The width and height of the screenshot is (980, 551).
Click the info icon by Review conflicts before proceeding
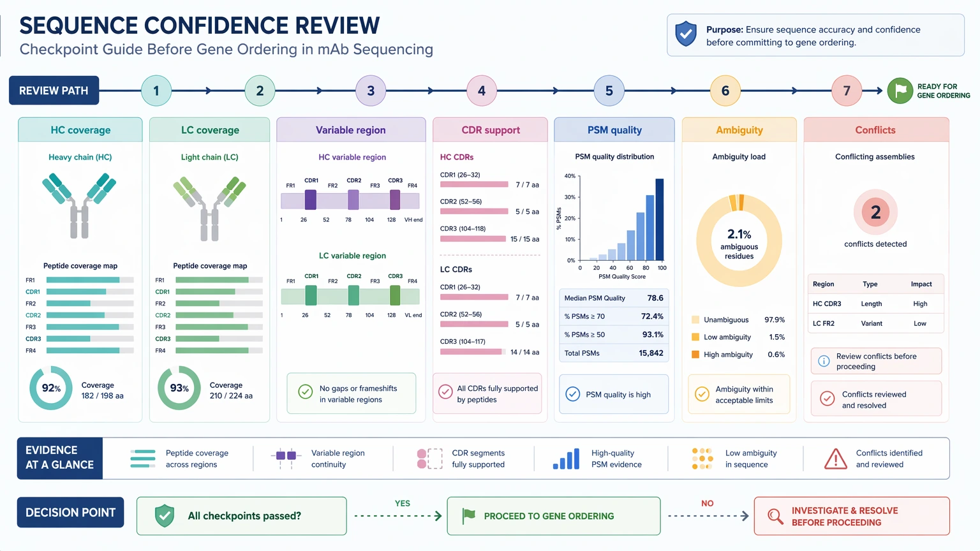pyautogui.click(x=824, y=361)
